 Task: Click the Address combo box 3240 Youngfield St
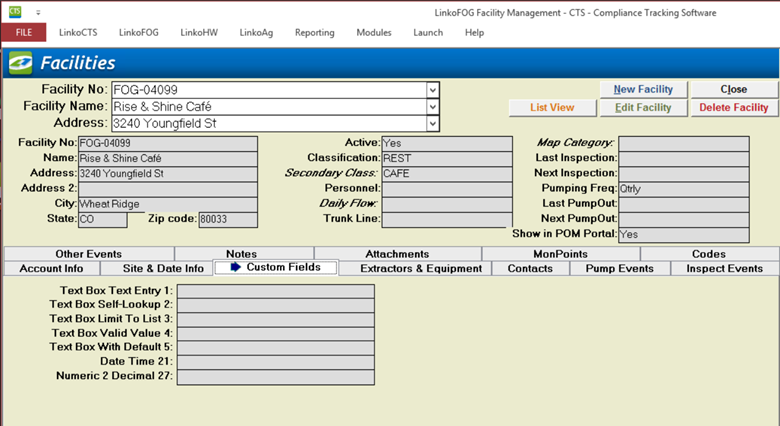pyautogui.click(x=275, y=123)
